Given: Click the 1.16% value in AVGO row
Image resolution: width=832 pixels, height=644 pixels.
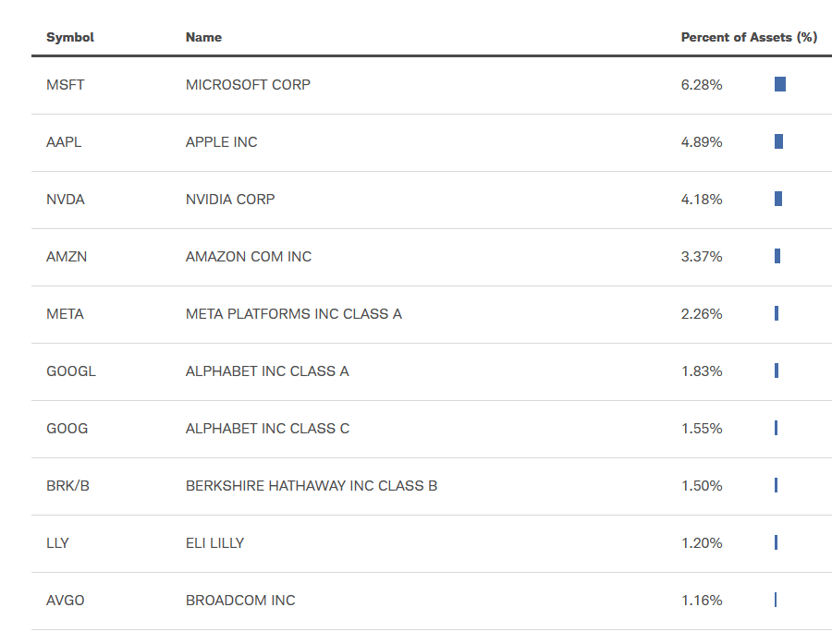Looking at the screenshot, I should (702, 601).
